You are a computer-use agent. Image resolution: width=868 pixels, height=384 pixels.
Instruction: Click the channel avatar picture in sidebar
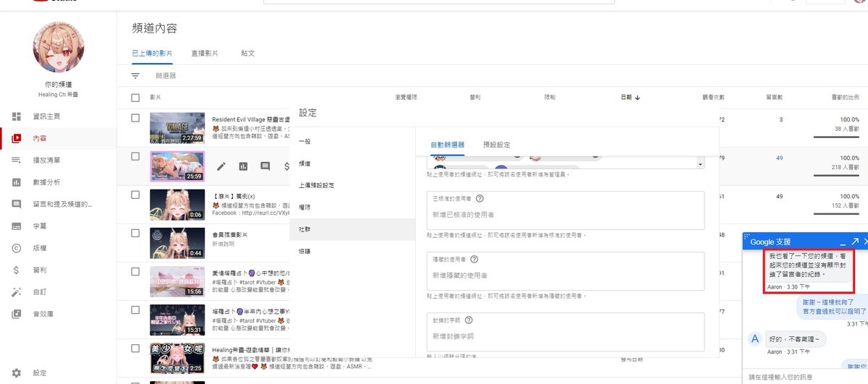(59, 47)
